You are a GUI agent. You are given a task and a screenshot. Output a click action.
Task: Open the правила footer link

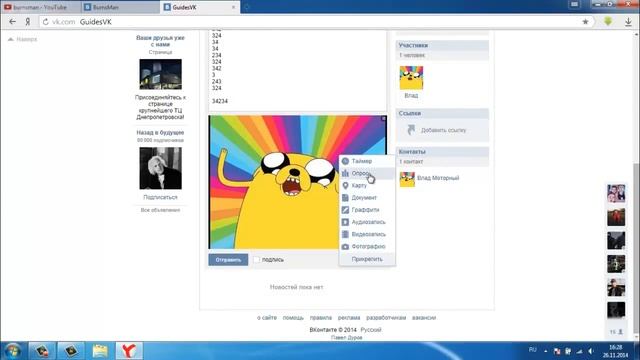320,318
